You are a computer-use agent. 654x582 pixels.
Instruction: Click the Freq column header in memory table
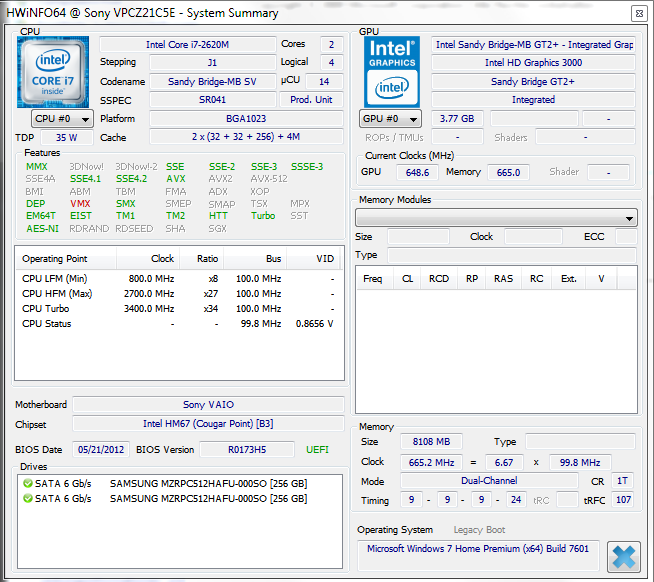[x=372, y=279]
